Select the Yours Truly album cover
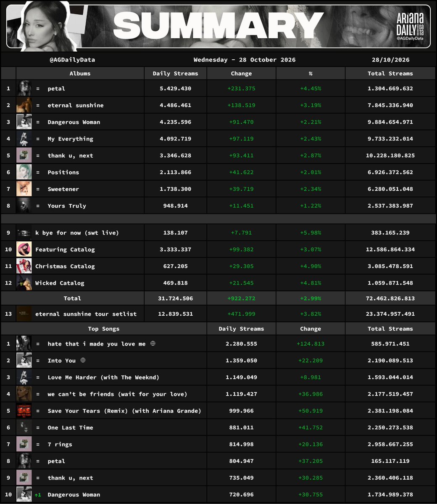Screen dimensions: 437x504 (24, 206)
